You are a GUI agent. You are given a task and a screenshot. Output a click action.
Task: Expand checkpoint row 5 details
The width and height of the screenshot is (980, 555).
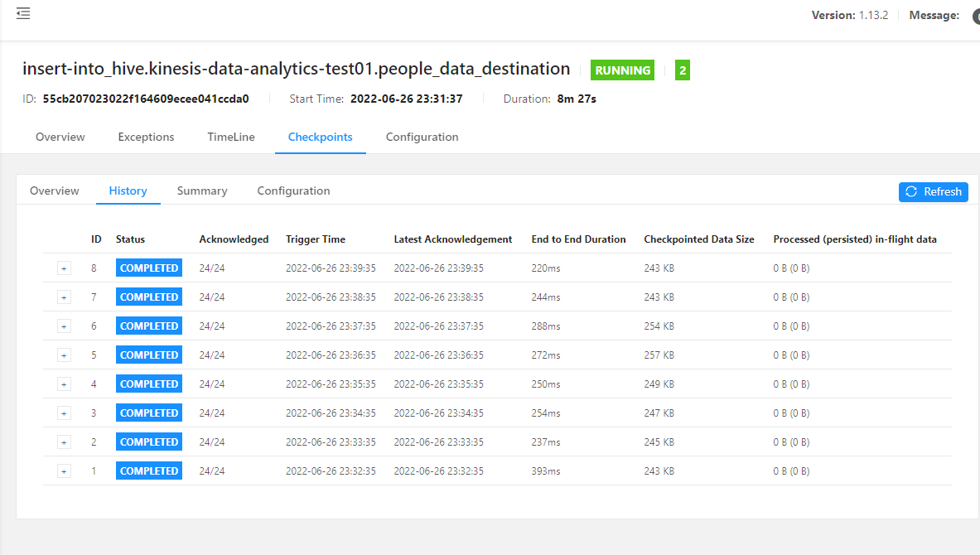click(x=64, y=355)
